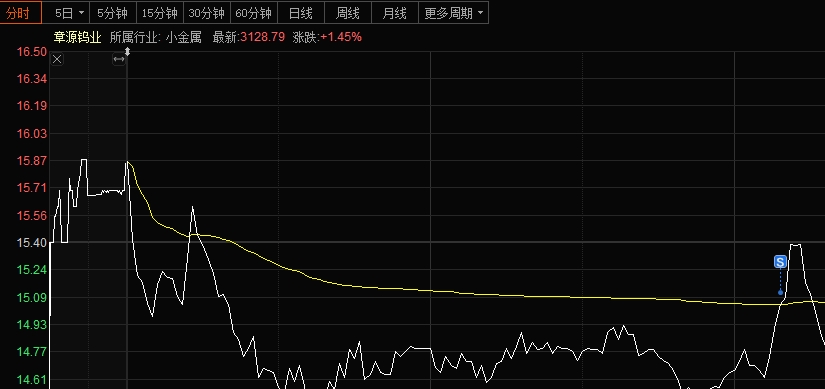Click the 15.87 price axis label

(x=32, y=161)
